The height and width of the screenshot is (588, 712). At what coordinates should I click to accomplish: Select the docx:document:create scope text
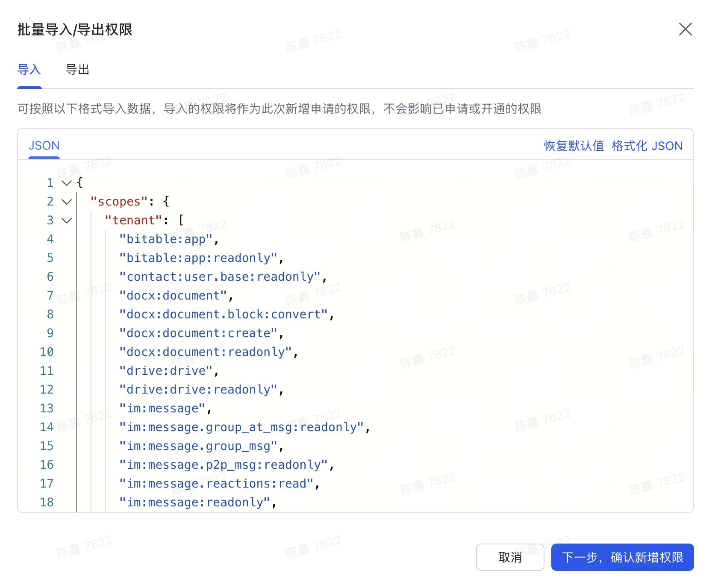(199, 333)
